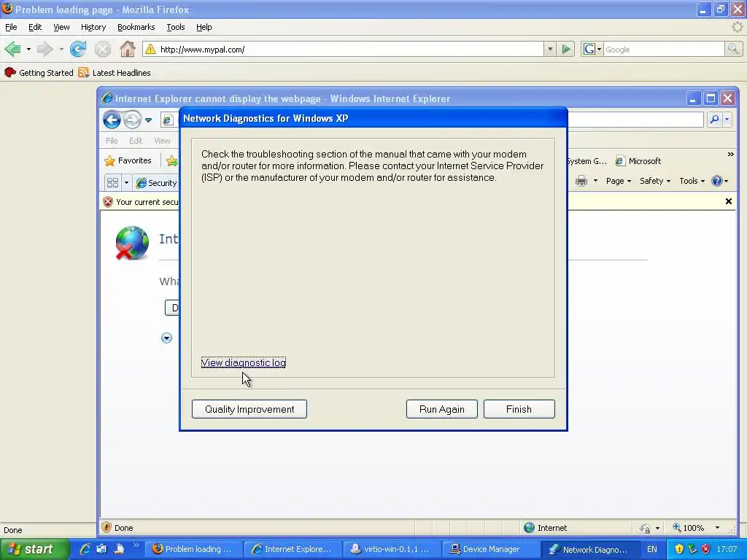The height and width of the screenshot is (560, 747).
Task: Open the Firefox Bookmarks menu
Action: 136,27
